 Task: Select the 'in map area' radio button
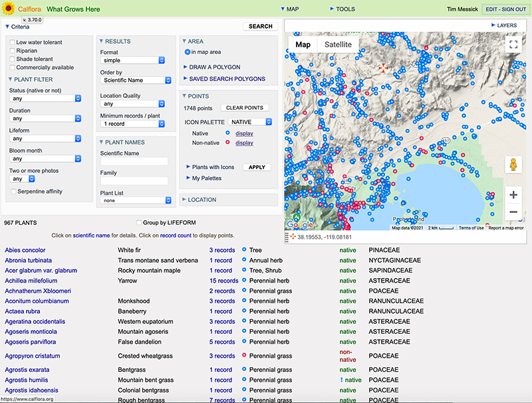coord(188,52)
